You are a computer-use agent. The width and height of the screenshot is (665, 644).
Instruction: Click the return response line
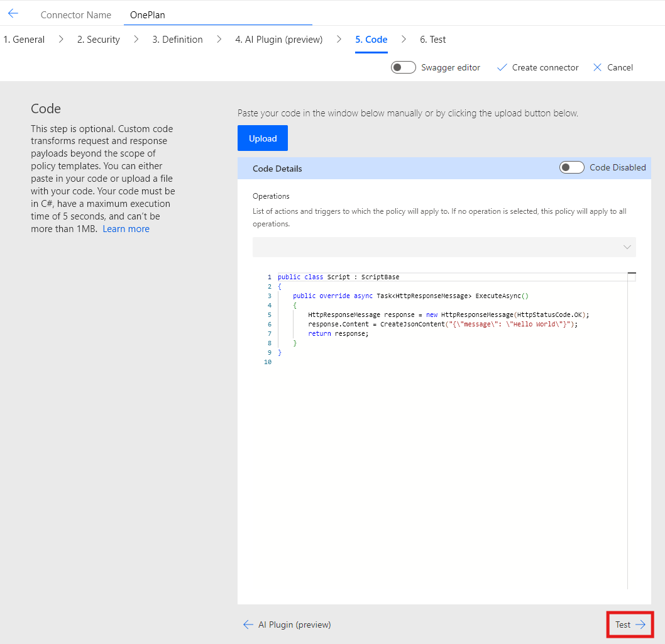(338, 333)
